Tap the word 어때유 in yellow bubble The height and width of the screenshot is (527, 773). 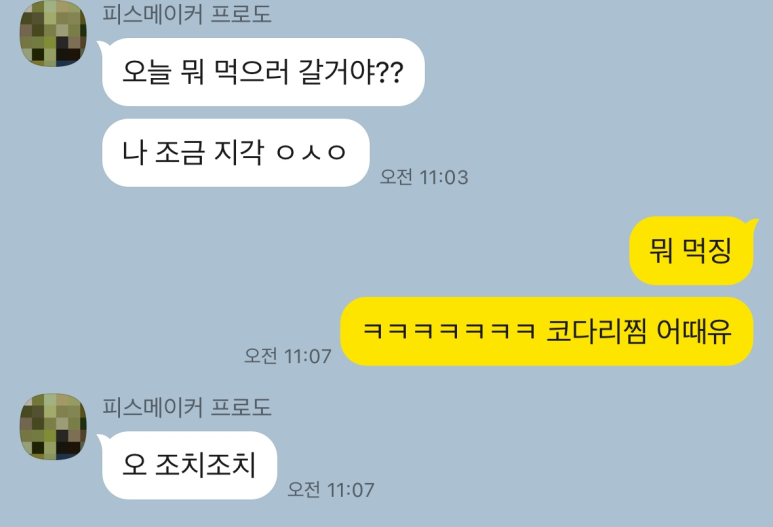695,331
